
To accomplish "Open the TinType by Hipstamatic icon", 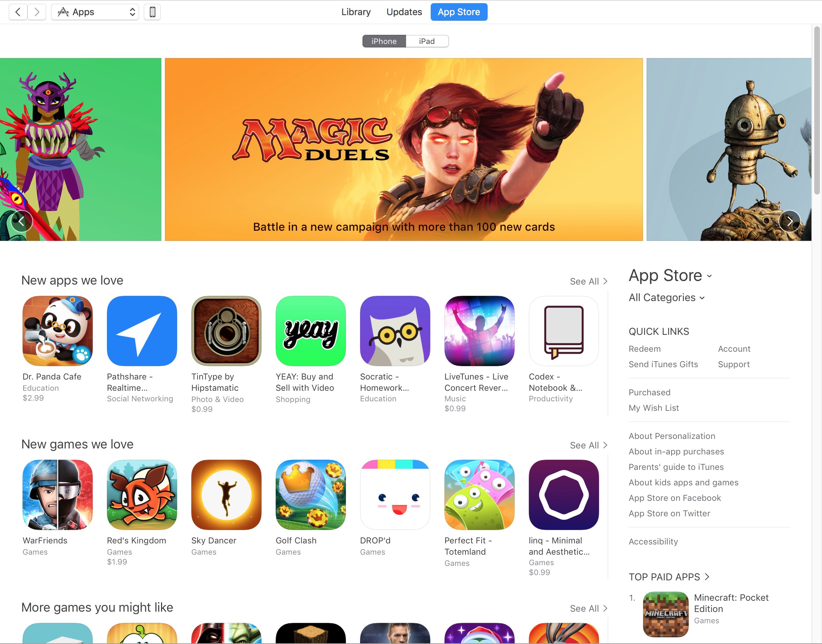I will [x=226, y=331].
